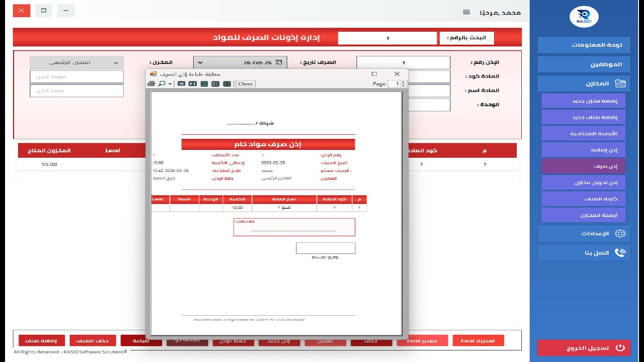Screen dimensions: 644x362
Task: Open the hamburger menu next to the greeting
Action: tap(466, 12)
